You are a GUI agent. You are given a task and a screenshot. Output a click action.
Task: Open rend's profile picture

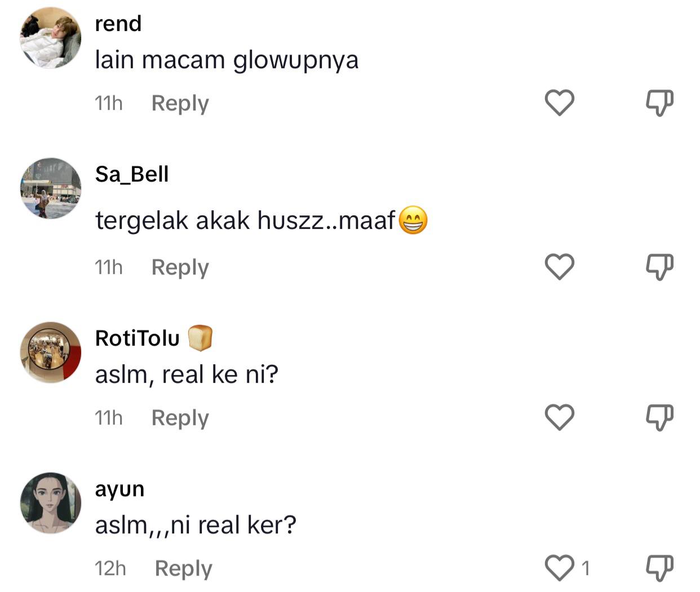51,38
